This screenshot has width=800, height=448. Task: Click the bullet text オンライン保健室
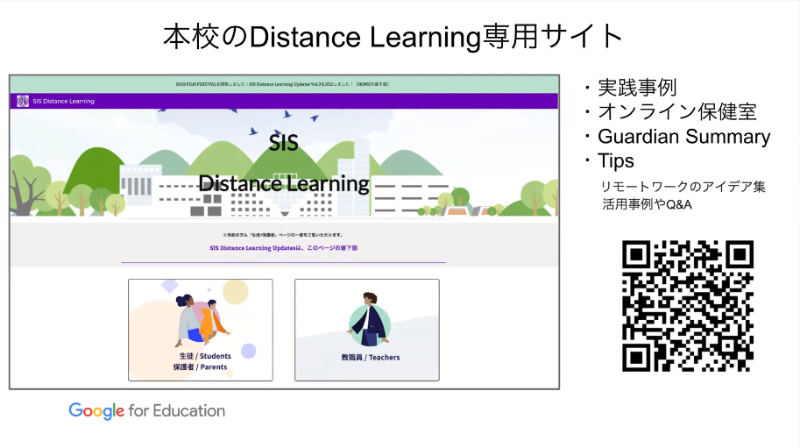[677, 112]
